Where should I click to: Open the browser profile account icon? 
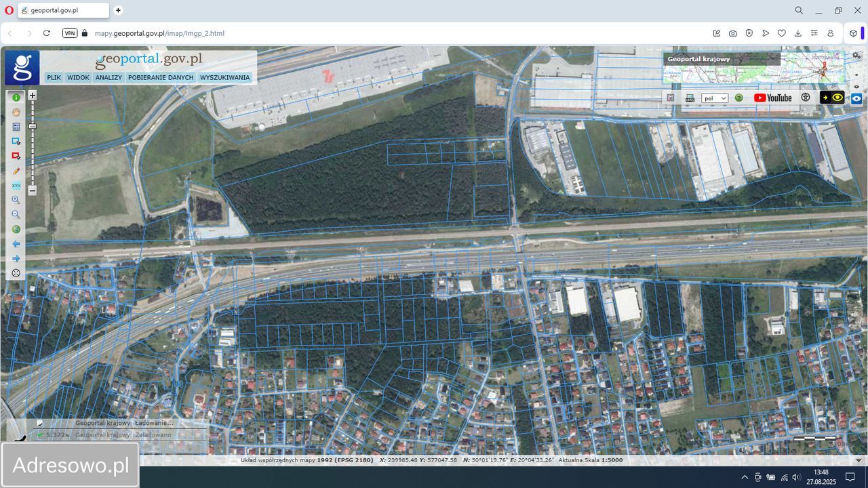click(x=831, y=33)
